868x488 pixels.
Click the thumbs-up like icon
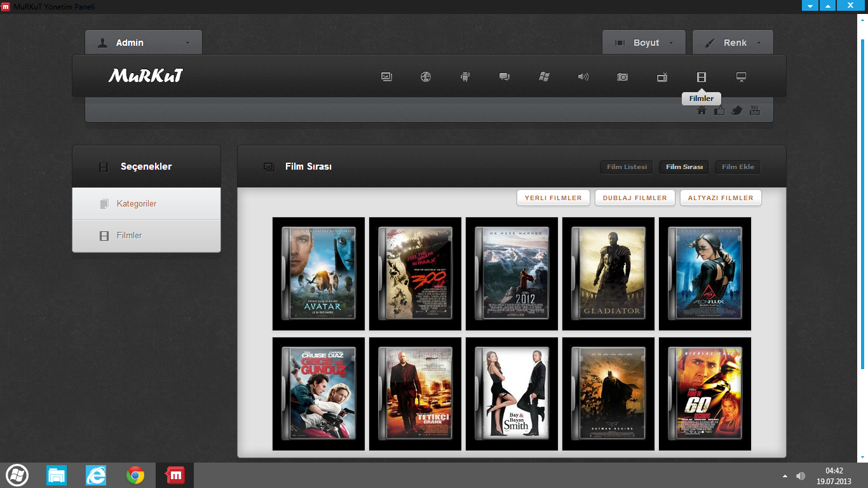[719, 110]
